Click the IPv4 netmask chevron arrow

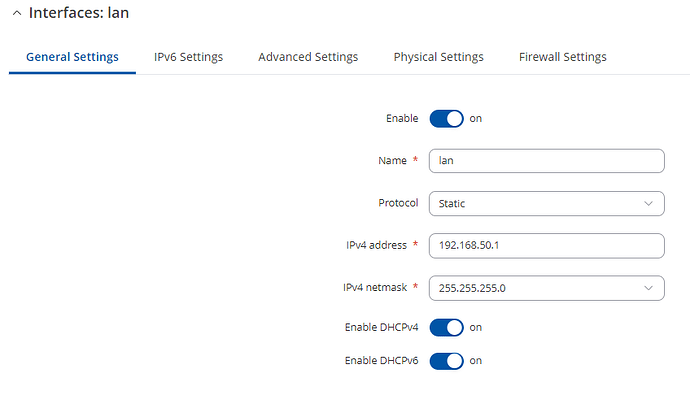click(648, 288)
